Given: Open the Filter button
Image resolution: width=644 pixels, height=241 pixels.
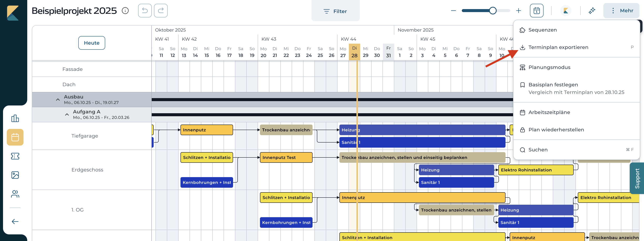Looking at the screenshot, I should click(335, 11).
